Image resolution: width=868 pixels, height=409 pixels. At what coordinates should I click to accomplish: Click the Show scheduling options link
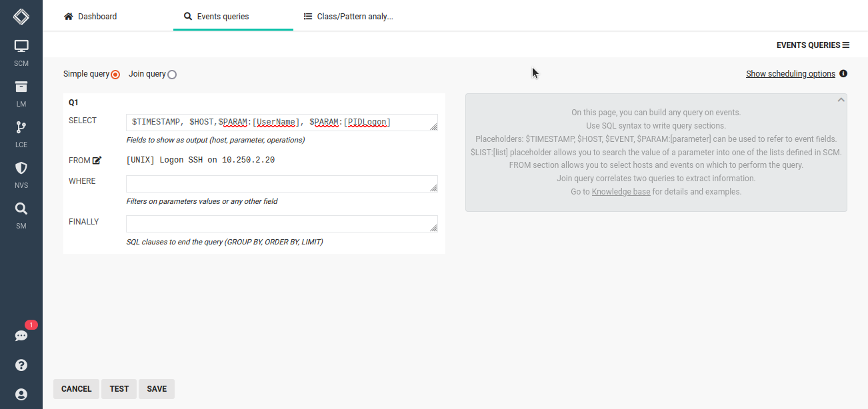pos(790,73)
